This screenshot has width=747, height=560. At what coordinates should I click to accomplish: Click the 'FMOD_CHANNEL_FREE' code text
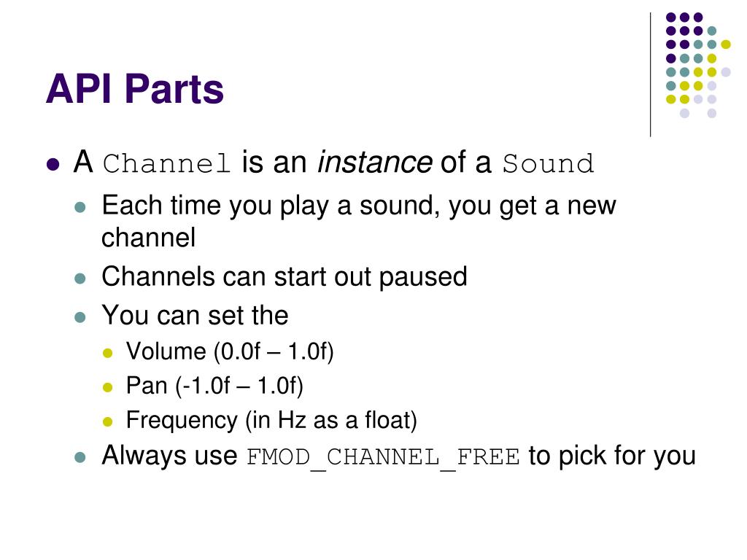(383, 458)
